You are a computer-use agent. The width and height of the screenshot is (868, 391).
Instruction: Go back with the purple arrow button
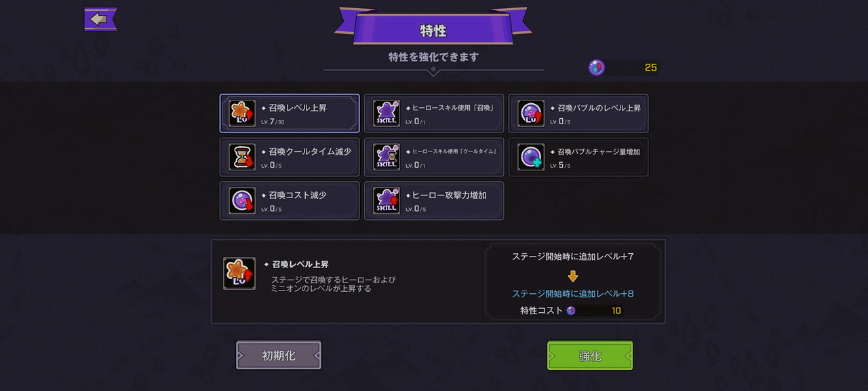click(x=100, y=19)
